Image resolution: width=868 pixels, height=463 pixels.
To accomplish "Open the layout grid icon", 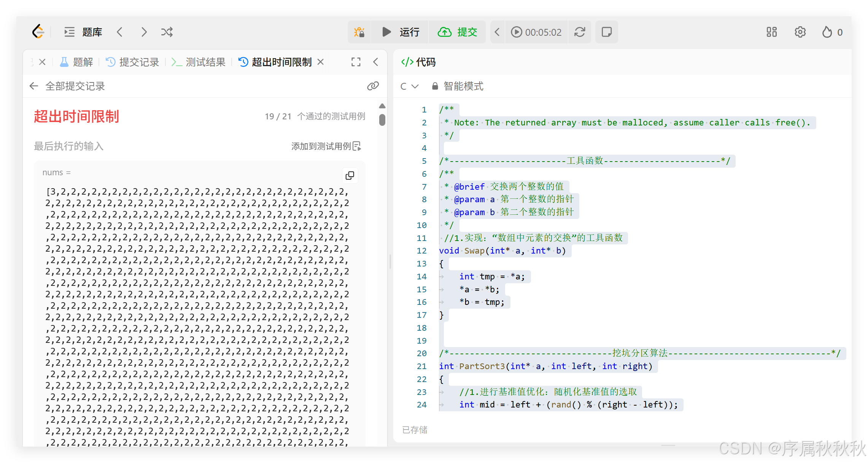I will (x=772, y=32).
